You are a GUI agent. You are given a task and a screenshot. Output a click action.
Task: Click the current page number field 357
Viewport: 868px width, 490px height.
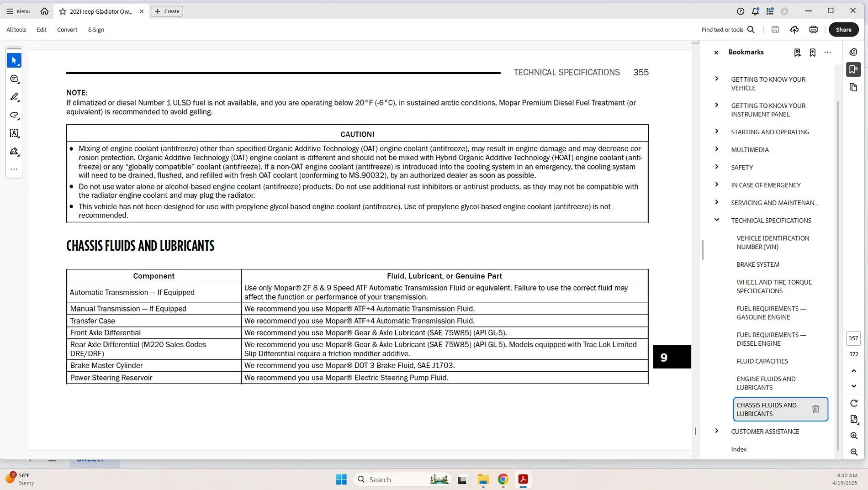pyautogui.click(x=853, y=338)
